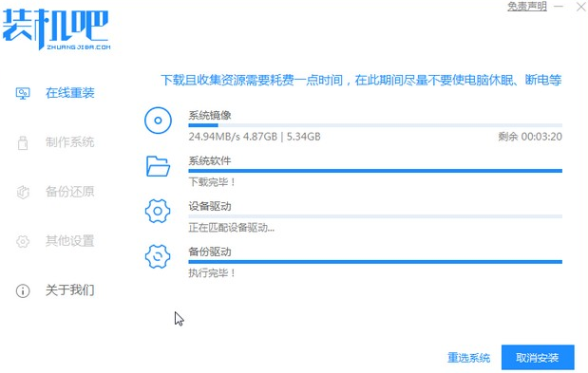Screen dimensions: 588x373
Task: Click the 备份还原 sidebar icon
Action: 23,192
